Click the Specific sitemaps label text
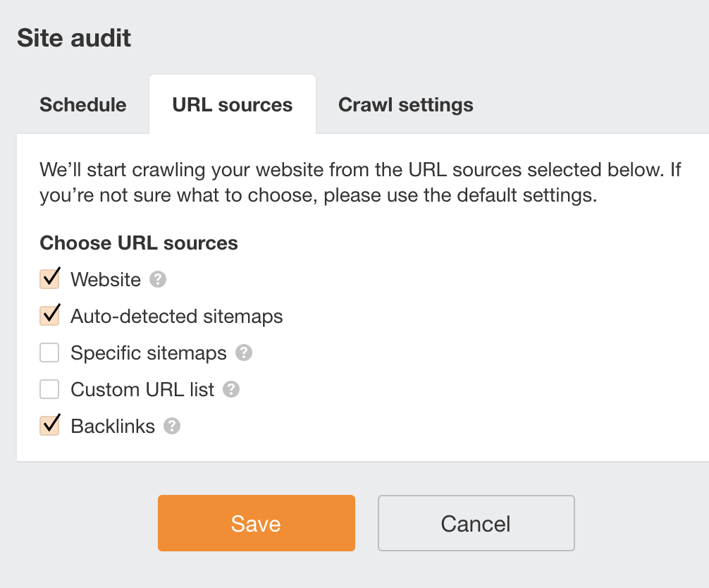 (149, 353)
